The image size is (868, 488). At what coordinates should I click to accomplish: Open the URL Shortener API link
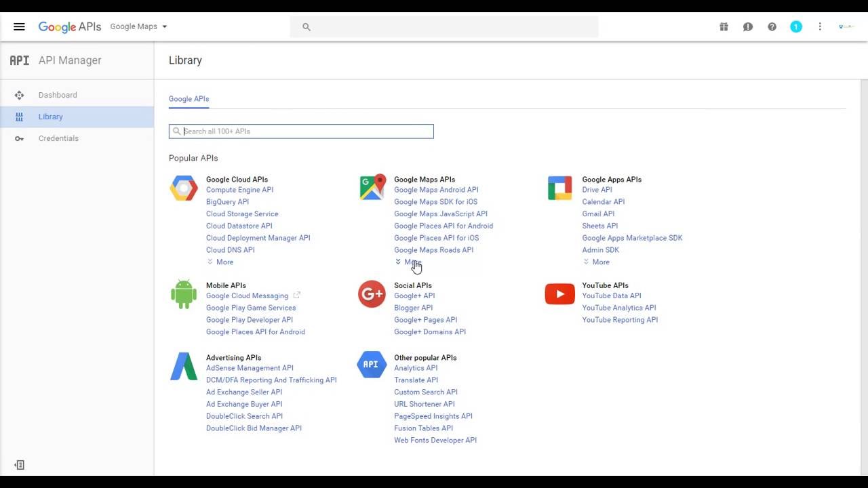coord(426,404)
